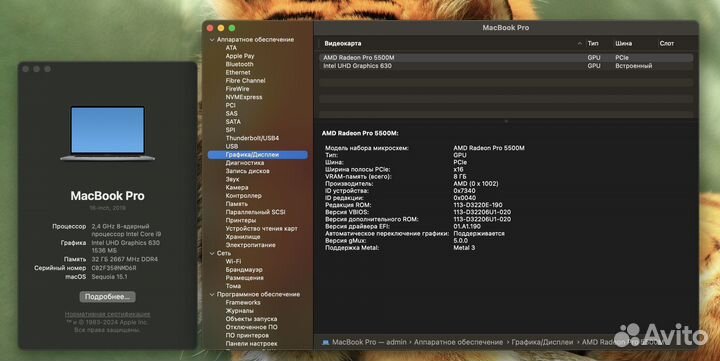Click Аппаратное обеспечение in path bar

point(458,343)
